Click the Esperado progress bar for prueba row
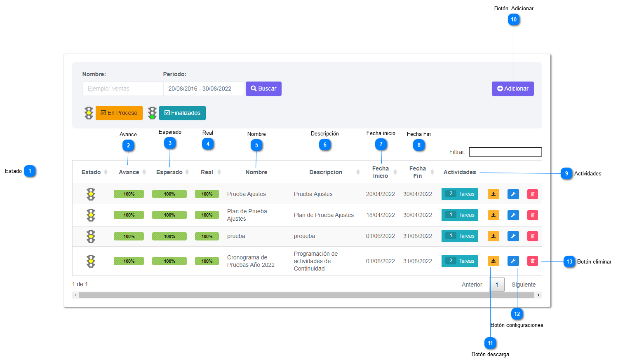The image size is (618, 364). point(169,236)
